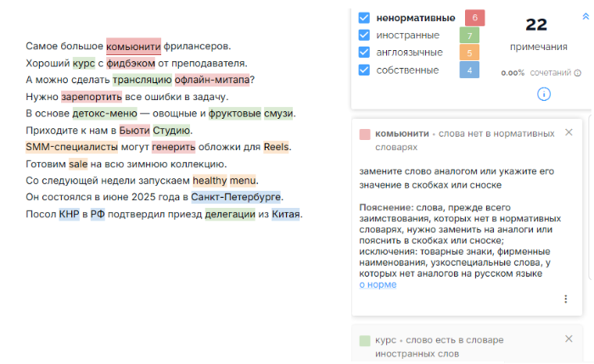Select highlighted word Санкт-Петербурге
The width and height of the screenshot is (594, 364).
click(x=236, y=197)
